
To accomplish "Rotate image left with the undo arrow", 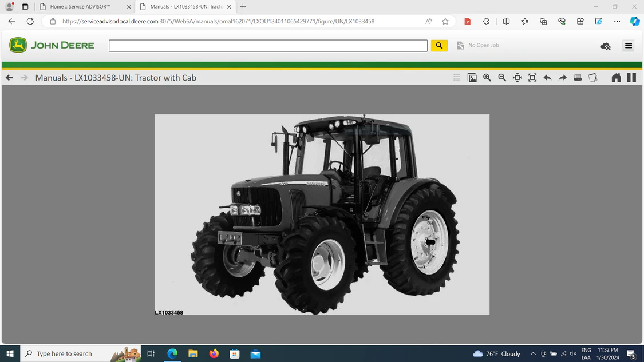I will [x=547, y=78].
